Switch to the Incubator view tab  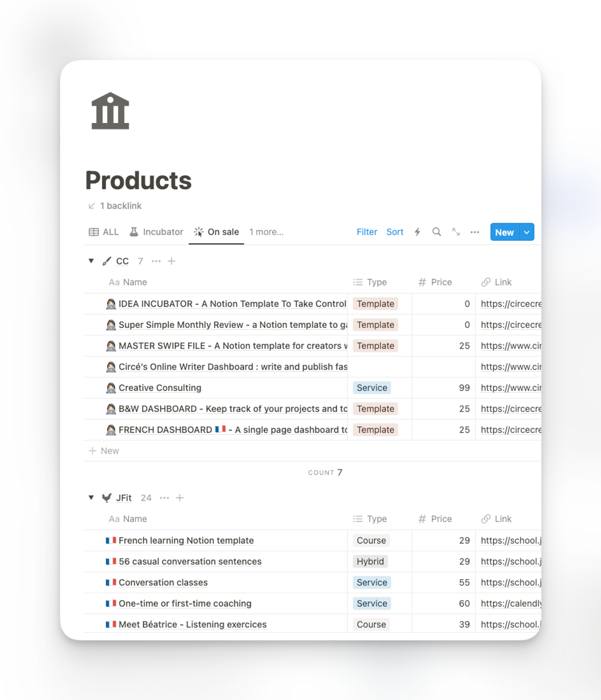156,232
